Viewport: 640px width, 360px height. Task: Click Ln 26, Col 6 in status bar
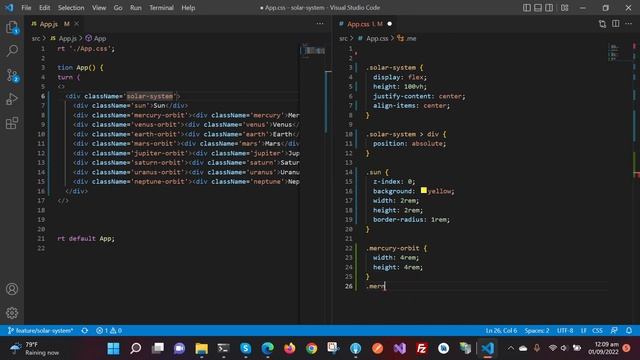coord(501,331)
